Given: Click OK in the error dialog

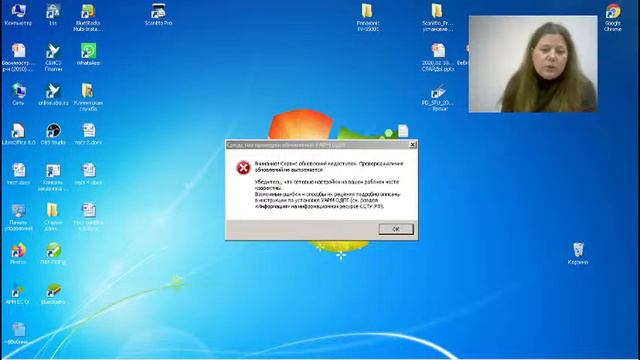Looking at the screenshot, I should pos(396,229).
